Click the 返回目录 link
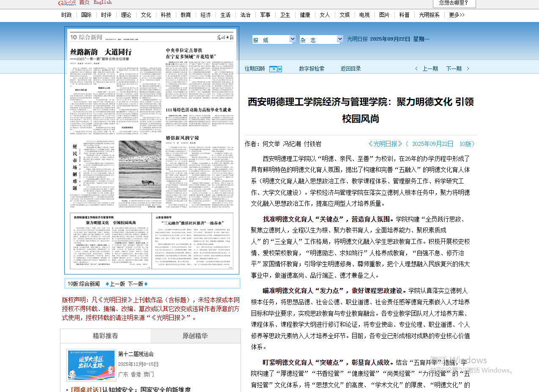539x392 pixels. click(350, 69)
